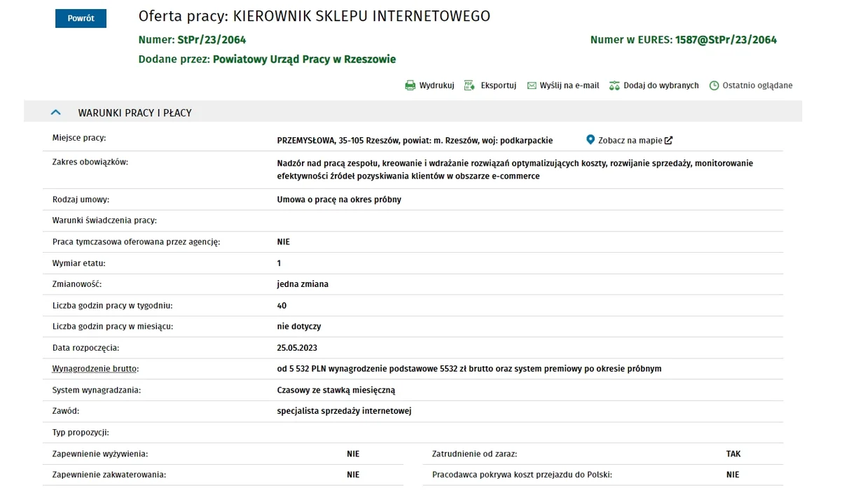The height and width of the screenshot is (504, 849).
Task: Click the duties description starting Nadzór nad pracą
Action: pos(515,169)
